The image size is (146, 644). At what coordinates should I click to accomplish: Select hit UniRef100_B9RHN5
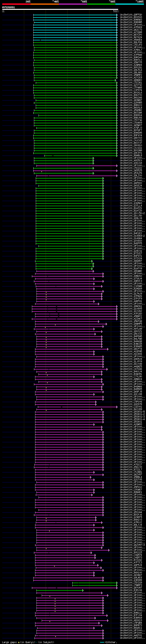(131, 22)
